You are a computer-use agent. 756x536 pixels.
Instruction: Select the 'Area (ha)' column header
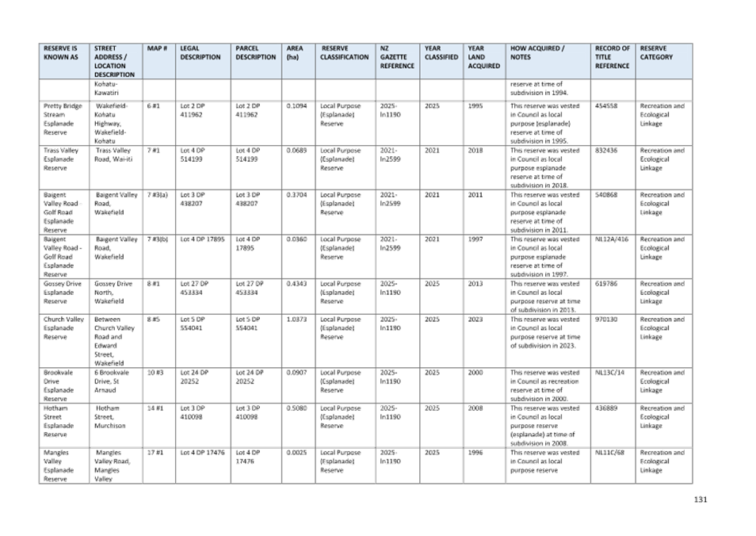(295, 53)
